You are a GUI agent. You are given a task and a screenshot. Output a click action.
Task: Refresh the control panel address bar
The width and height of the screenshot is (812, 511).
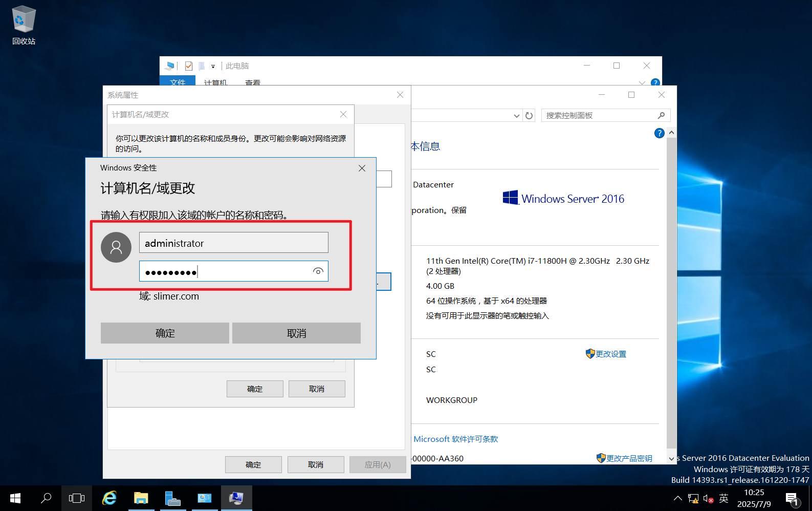tap(529, 116)
